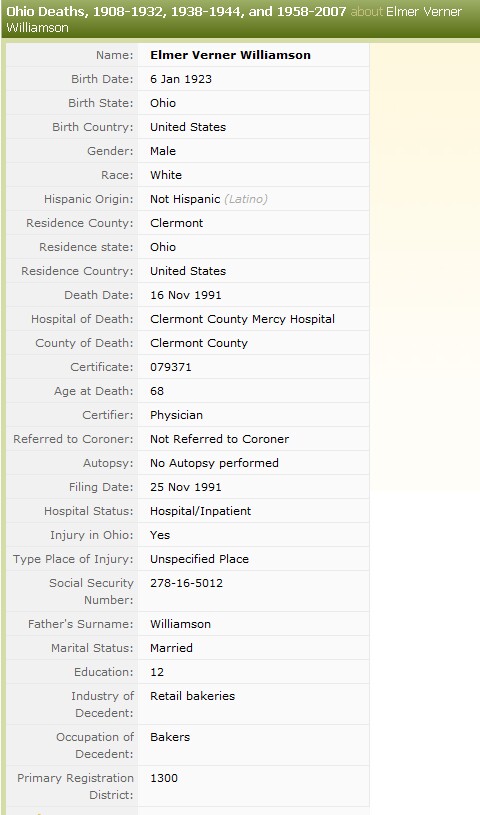
Task: Click the name Elmer Verner Williamson
Action: point(230,55)
